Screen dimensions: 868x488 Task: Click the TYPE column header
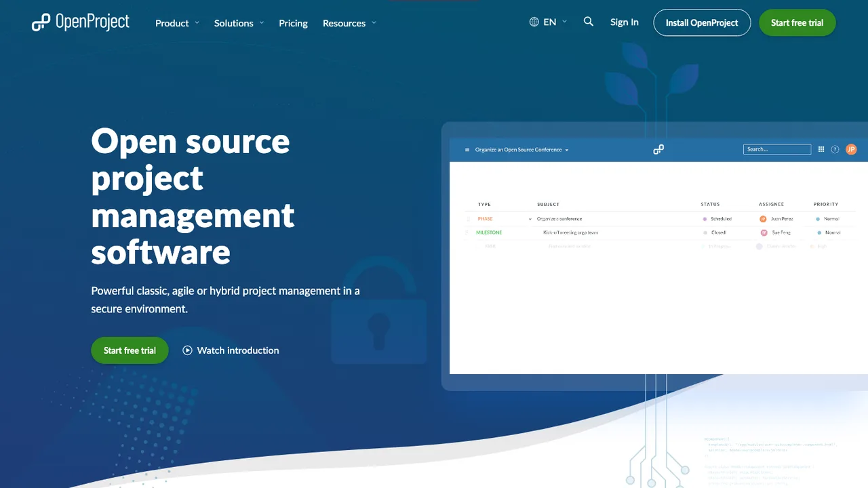(484, 204)
